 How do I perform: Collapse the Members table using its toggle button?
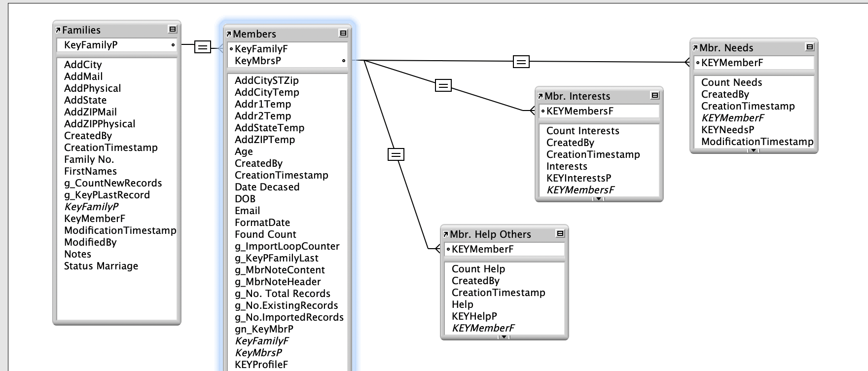pyautogui.click(x=343, y=34)
